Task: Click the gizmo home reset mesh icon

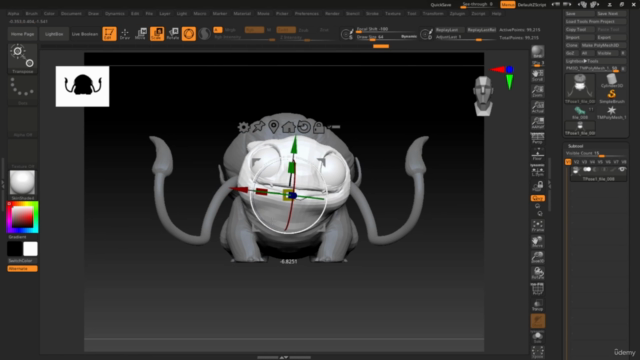Action: [x=289, y=127]
